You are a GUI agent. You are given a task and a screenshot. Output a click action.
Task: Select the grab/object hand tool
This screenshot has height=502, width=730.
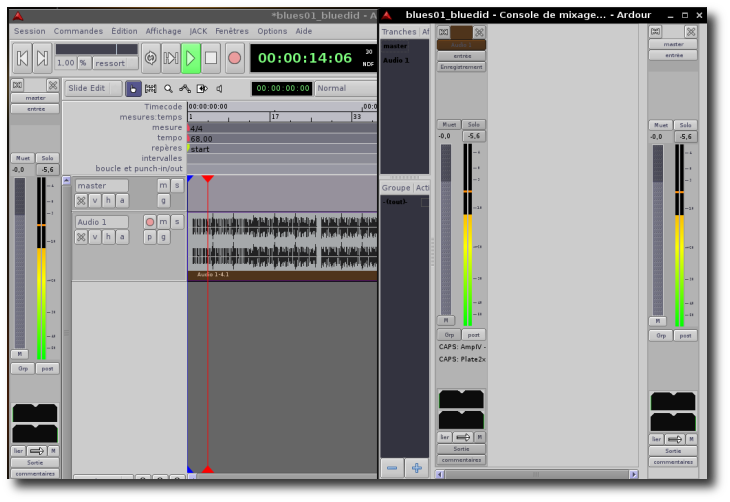133,88
